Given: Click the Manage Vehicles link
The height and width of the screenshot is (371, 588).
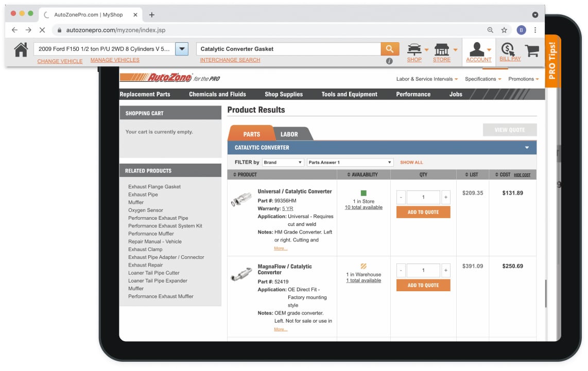Looking at the screenshot, I should (115, 60).
